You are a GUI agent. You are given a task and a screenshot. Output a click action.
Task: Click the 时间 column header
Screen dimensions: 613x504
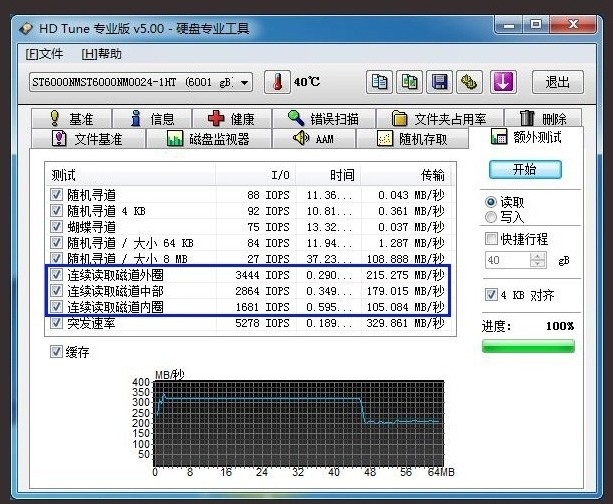pyautogui.click(x=328, y=175)
